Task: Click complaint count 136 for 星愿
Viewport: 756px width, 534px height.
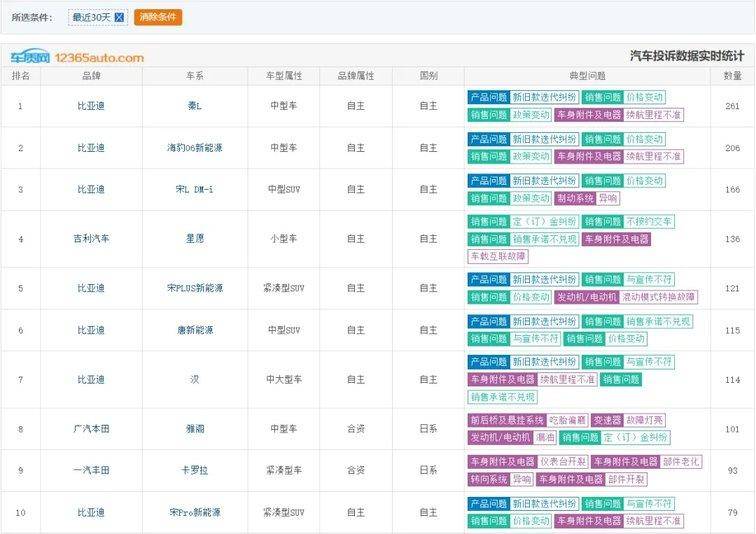Action: click(732, 239)
